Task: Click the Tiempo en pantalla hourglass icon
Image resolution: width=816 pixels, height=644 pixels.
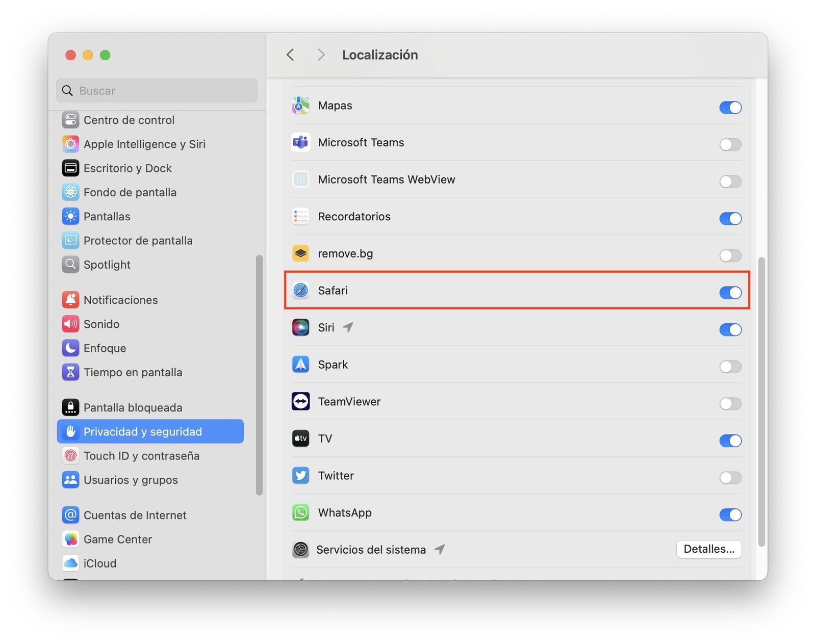Action: 70,372
